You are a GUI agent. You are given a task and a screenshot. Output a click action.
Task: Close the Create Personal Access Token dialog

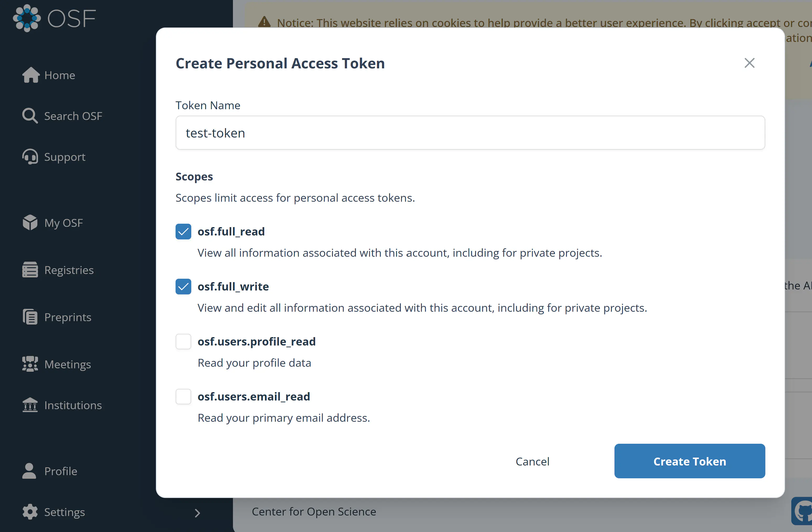[x=749, y=63]
